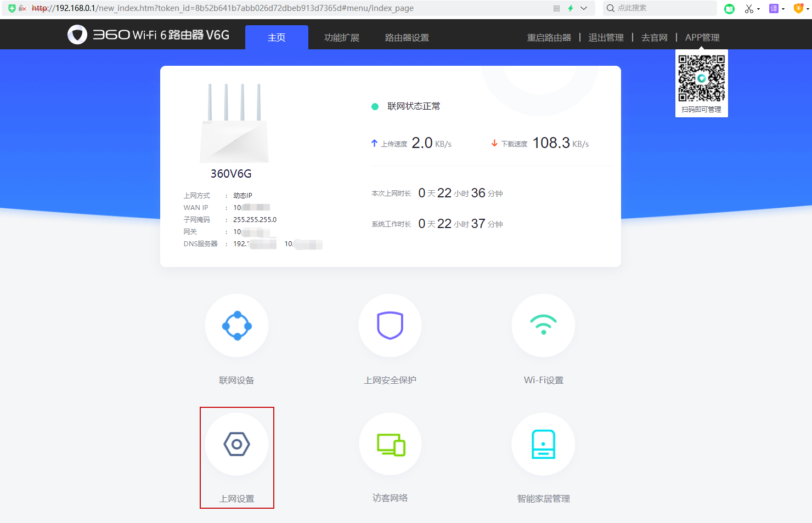
Task: Click 联网设备 label text
Action: point(236,380)
